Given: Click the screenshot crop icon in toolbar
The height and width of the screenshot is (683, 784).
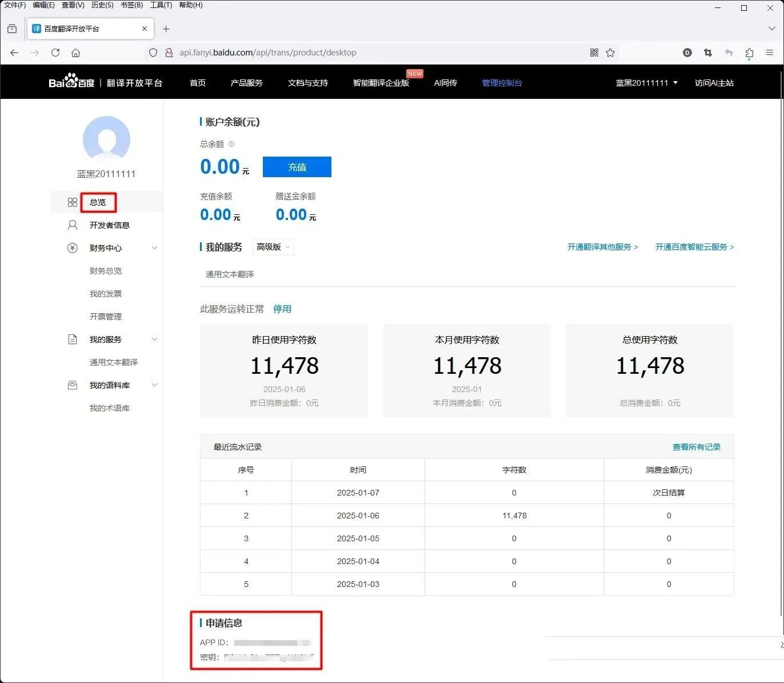Looking at the screenshot, I should pyautogui.click(x=708, y=53).
